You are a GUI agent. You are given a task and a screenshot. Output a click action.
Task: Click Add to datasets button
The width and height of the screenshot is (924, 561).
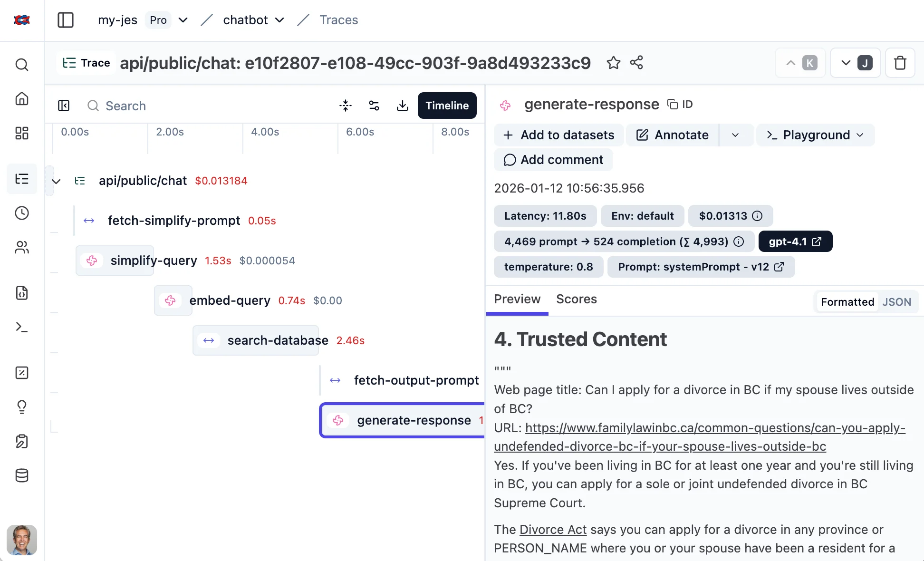coord(559,135)
